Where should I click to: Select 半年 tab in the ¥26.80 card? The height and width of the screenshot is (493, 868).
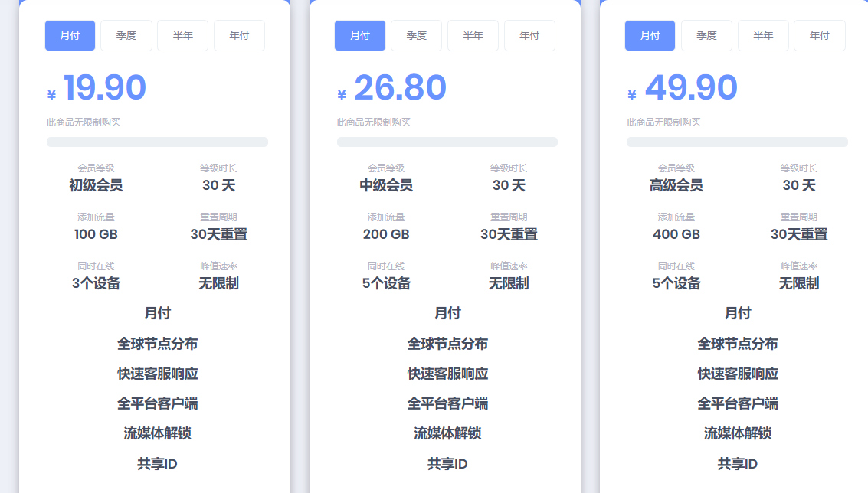coord(473,35)
